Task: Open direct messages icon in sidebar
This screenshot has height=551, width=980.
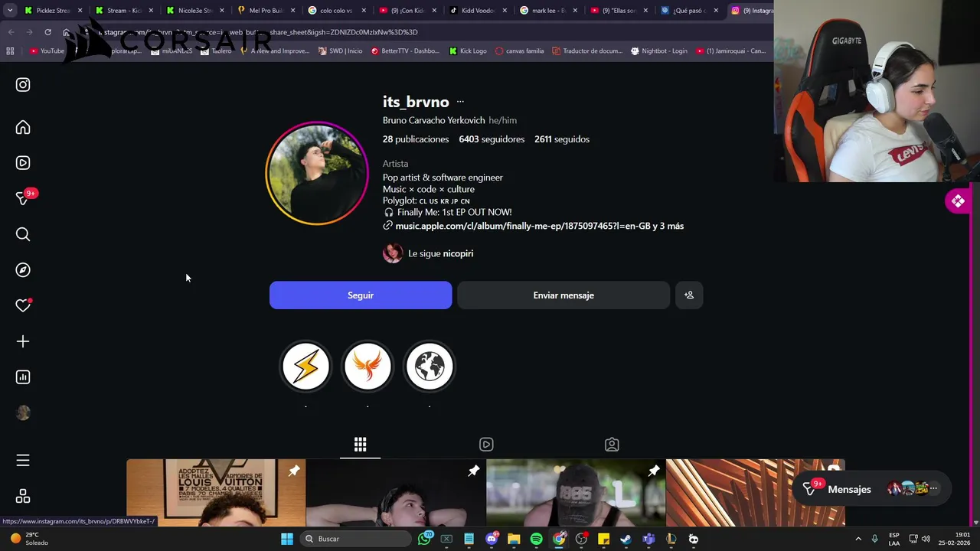Action: coord(23,198)
